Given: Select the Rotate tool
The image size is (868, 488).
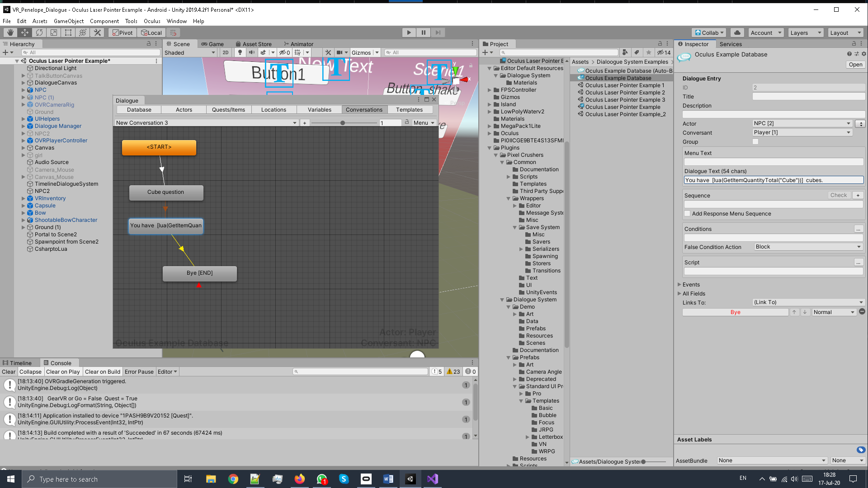Looking at the screenshot, I should click(39, 33).
